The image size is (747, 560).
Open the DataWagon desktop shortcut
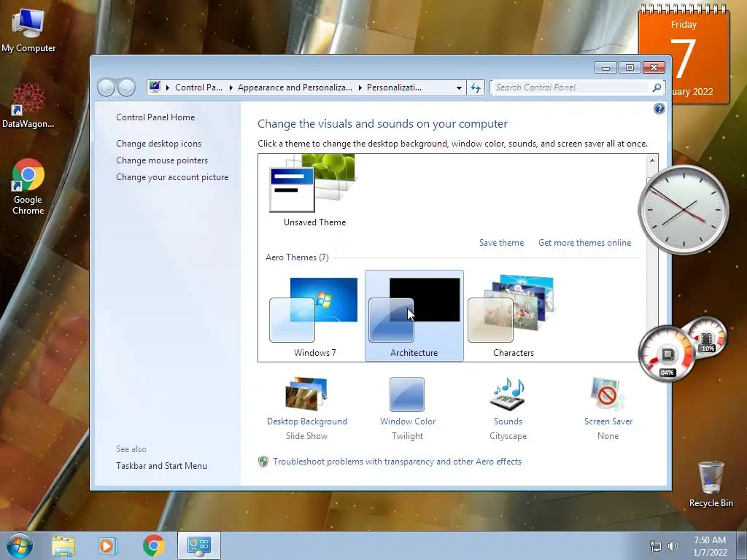pyautogui.click(x=28, y=106)
